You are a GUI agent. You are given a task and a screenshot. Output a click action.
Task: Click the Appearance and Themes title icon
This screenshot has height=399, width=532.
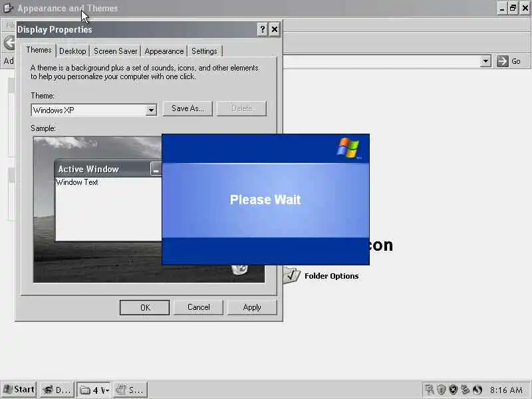[x=8, y=8]
